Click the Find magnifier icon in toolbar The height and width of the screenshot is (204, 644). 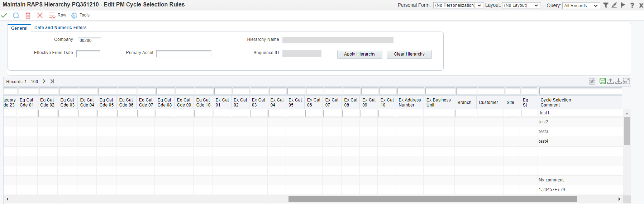tap(16, 15)
